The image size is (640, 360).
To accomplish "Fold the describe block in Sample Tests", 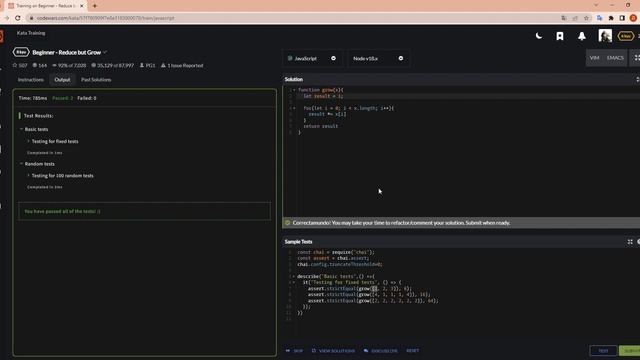I will point(293,276).
